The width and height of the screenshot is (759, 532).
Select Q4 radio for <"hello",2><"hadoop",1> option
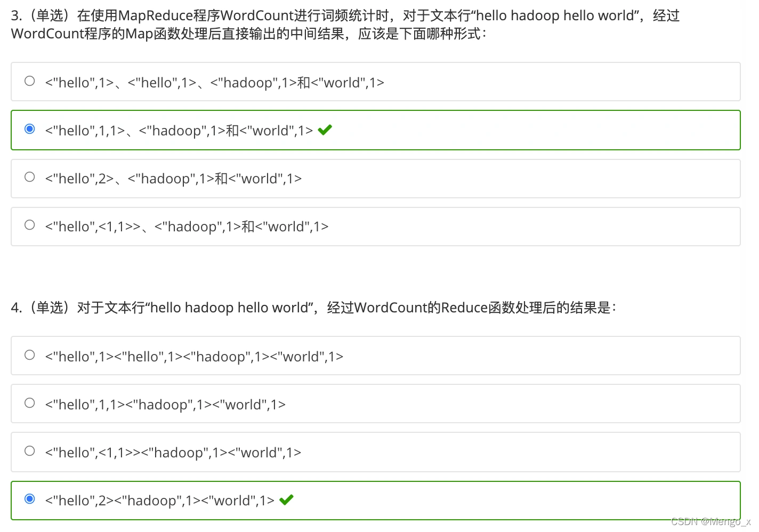pyautogui.click(x=30, y=499)
